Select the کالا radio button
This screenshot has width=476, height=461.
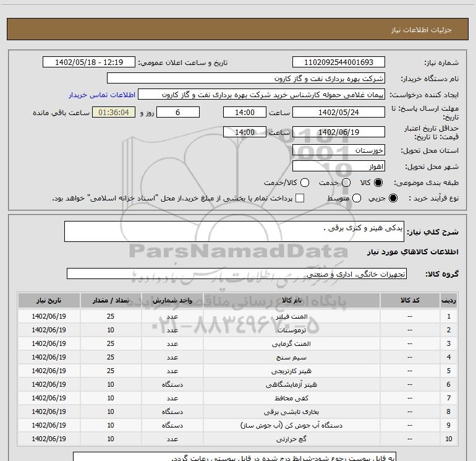(378, 183)
